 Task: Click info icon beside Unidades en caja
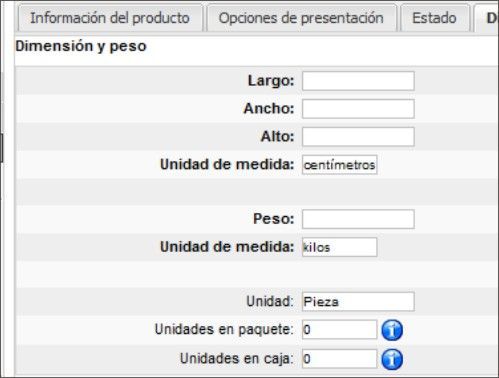(392, 359)
